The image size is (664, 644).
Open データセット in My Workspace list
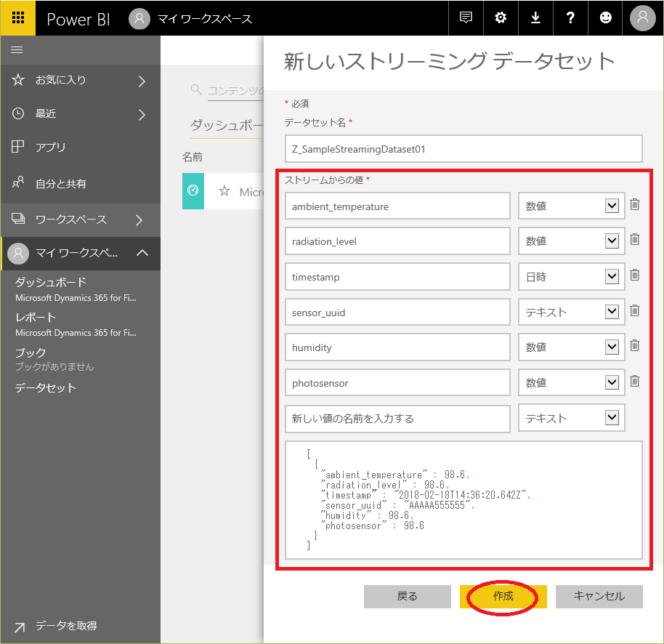[x=45, y=387]
